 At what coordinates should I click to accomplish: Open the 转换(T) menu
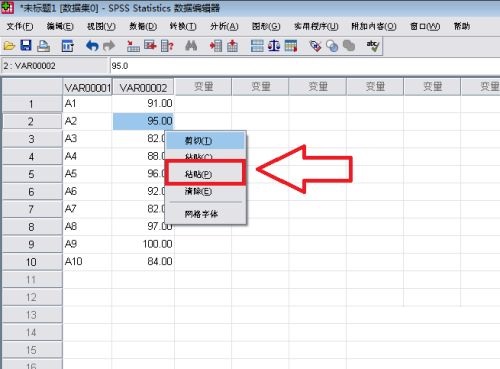pyautogui.click(x=183, y=26)
